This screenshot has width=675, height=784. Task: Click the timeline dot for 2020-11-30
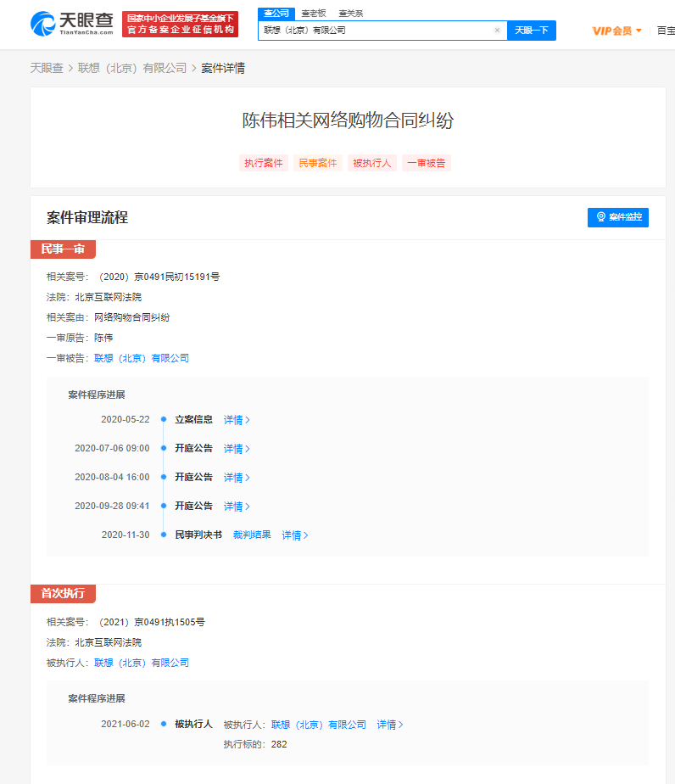point(164,535)
